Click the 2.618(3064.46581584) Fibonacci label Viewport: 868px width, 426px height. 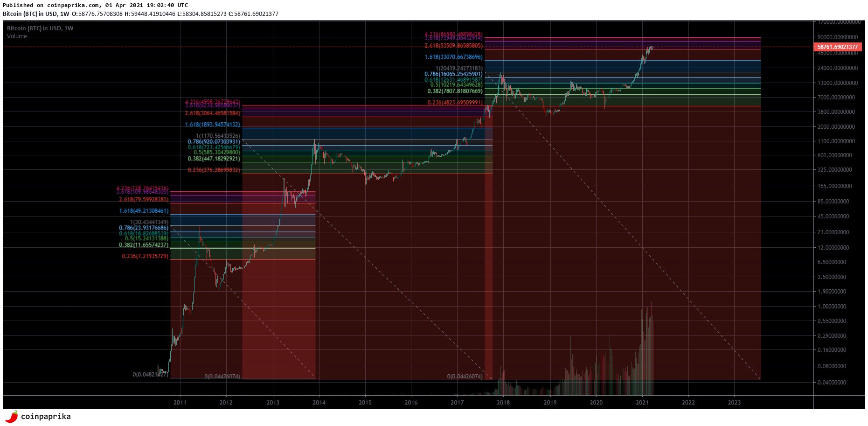[212, 113]
